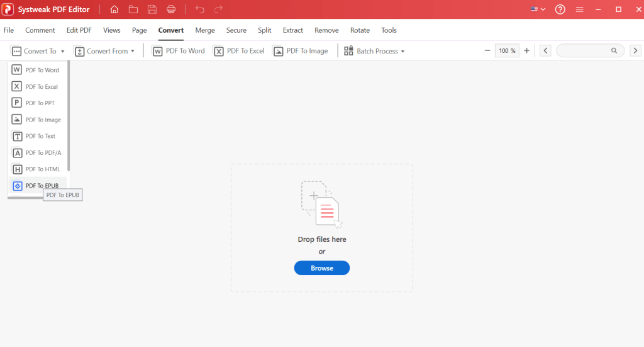
Task: Choose PDF To HTML menu entry
Action: point(37,169)
